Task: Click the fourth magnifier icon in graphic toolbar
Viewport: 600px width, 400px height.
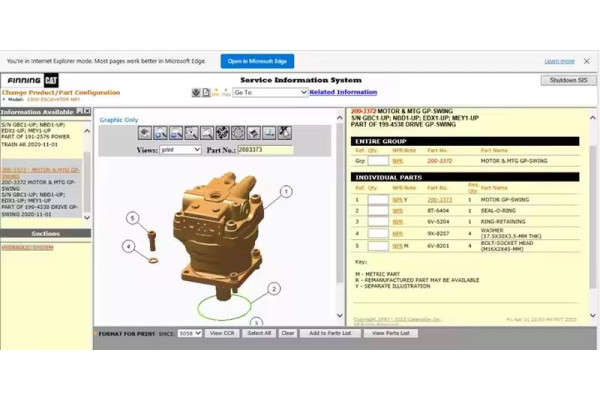Action: point(207,132)
